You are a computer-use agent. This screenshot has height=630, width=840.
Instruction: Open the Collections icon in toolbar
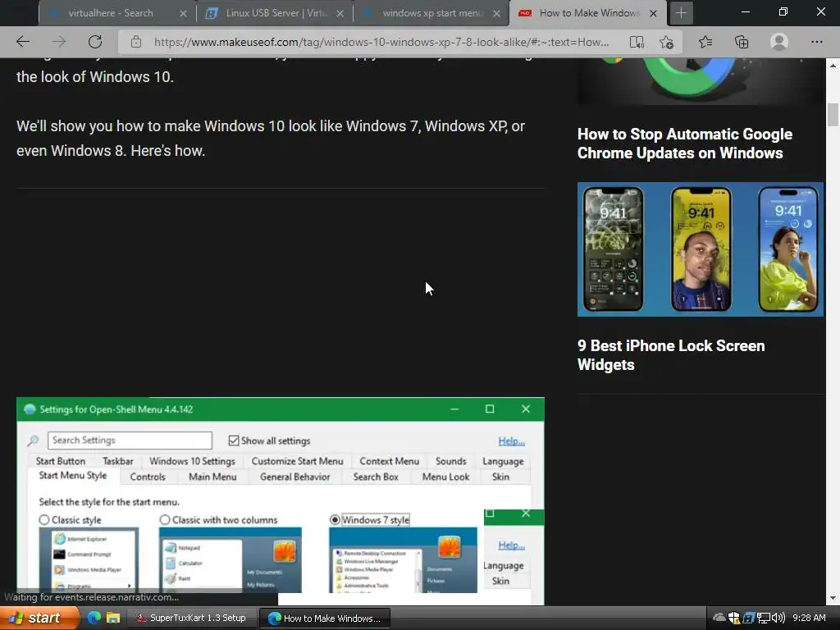click(x=742, y=42)
